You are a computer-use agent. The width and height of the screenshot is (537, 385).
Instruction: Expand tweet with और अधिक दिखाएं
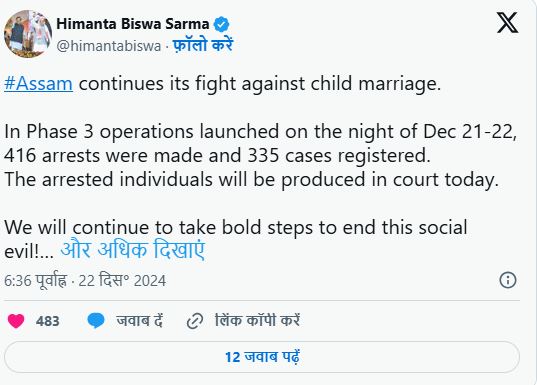click(x=133, y=250)
